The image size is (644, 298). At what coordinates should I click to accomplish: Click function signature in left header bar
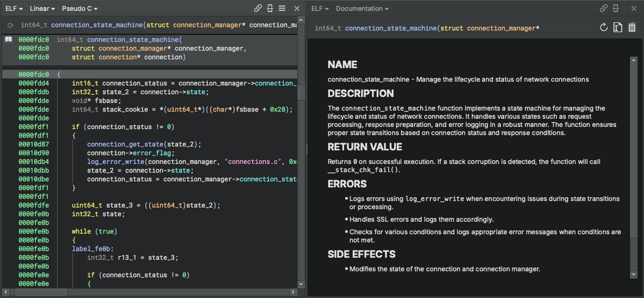pyautogui.click(x=159, y=25)
